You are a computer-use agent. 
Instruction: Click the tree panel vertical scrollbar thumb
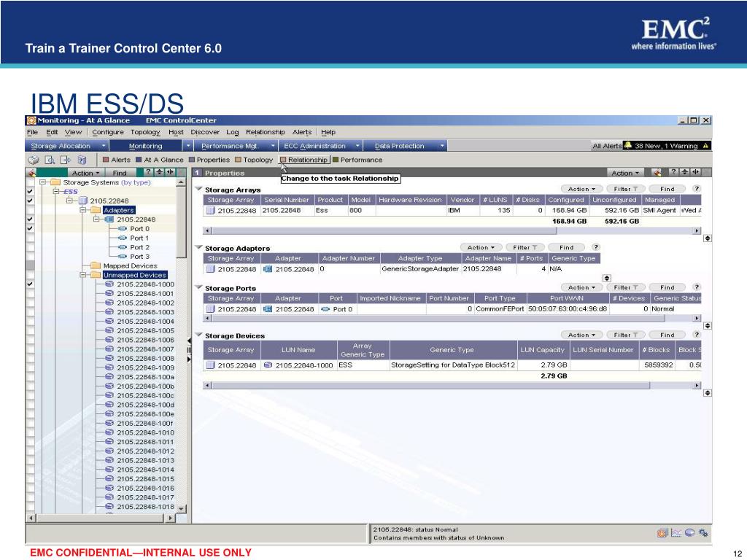pos(182,222)
